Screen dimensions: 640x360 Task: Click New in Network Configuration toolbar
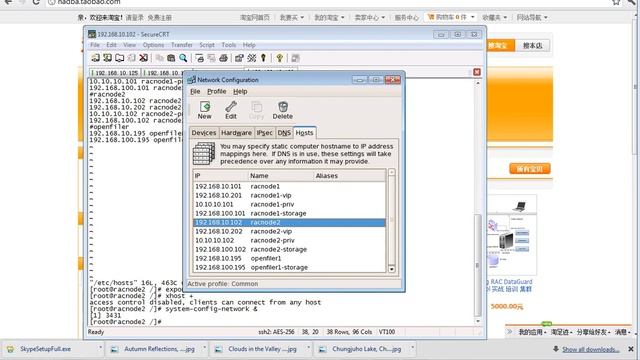(x=204, y=110)
